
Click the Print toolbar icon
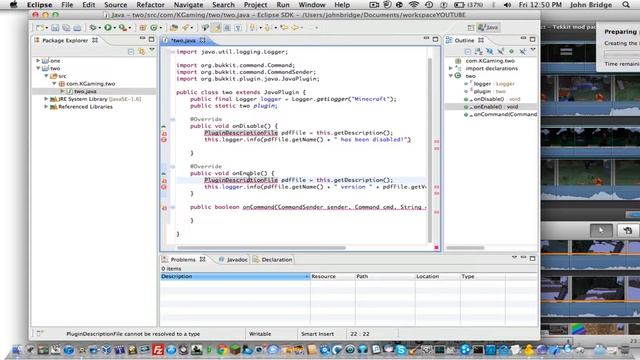click(77, 28)
